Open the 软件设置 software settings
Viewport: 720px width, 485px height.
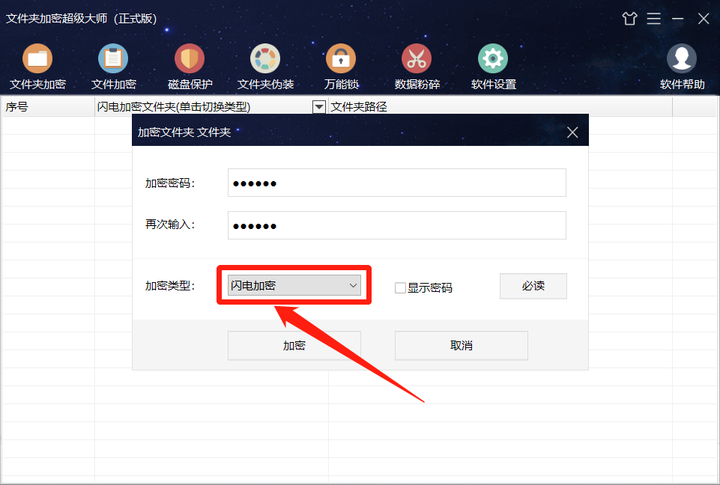(x=494, y=67)
